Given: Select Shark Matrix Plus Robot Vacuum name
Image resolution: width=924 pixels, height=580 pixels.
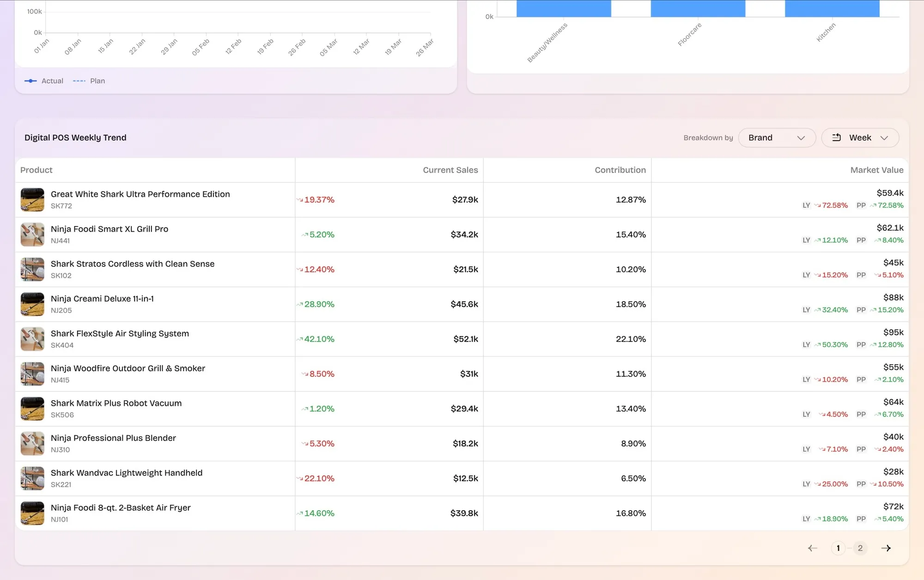Looking at the screenshot, I should [x=116, y=403].
